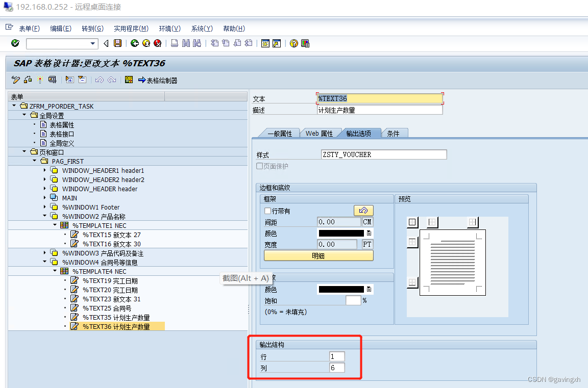The image size is (588, 388).
Task: Click the Help question mark icon
Action: coord(294,43)
